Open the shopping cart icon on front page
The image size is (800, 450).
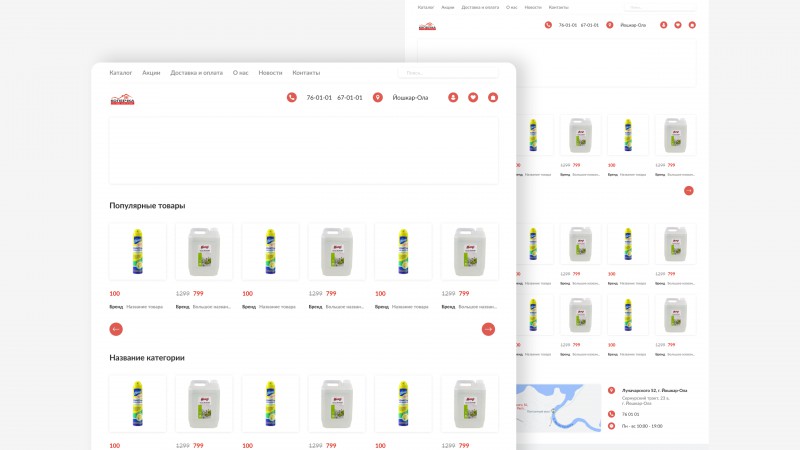[x=493, y=97]
